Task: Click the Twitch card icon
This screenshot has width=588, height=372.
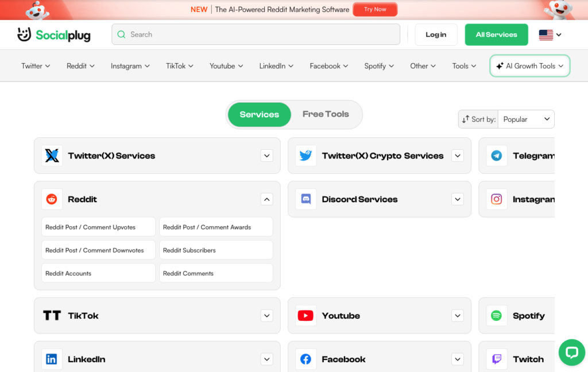Action: pyautogui.click(x=497, y=359)
